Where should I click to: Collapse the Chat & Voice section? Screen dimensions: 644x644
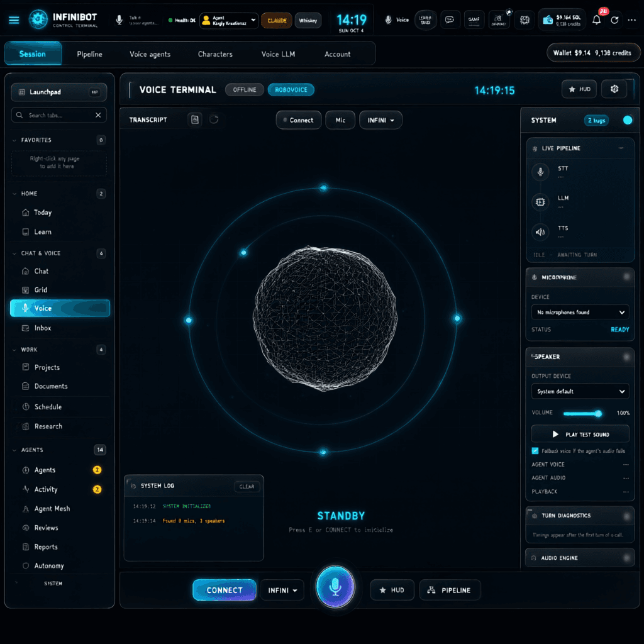pos(14,253)
